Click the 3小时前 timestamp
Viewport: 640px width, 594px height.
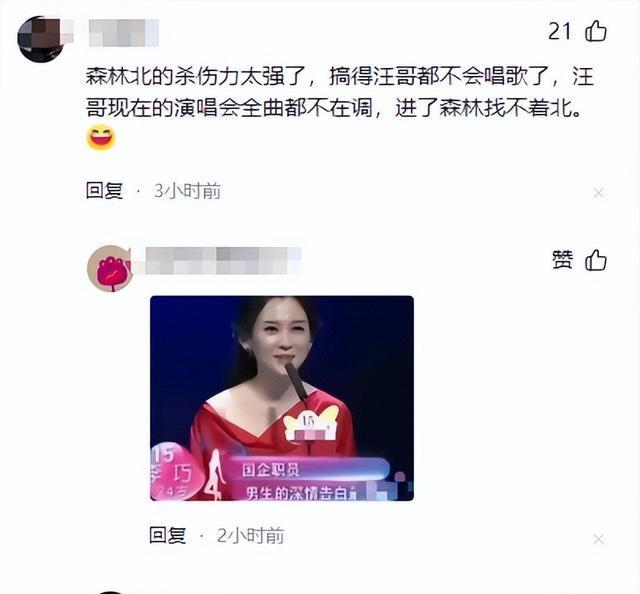tap(187, 191)
